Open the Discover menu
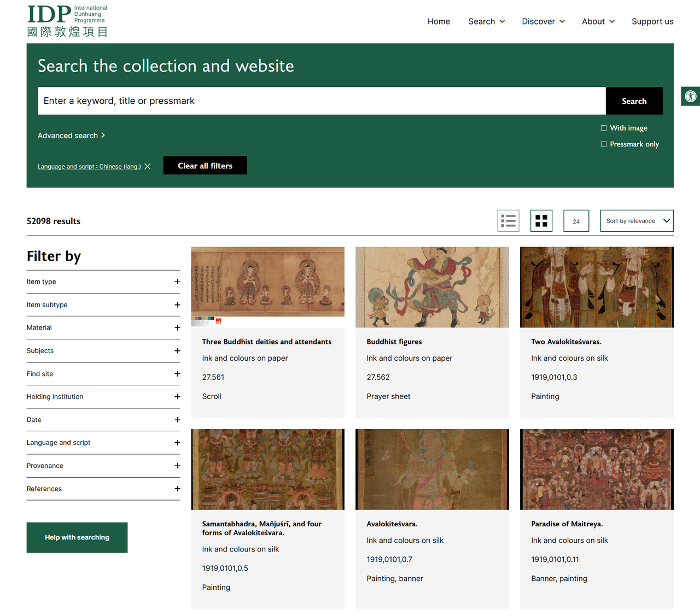 point(543,21)
